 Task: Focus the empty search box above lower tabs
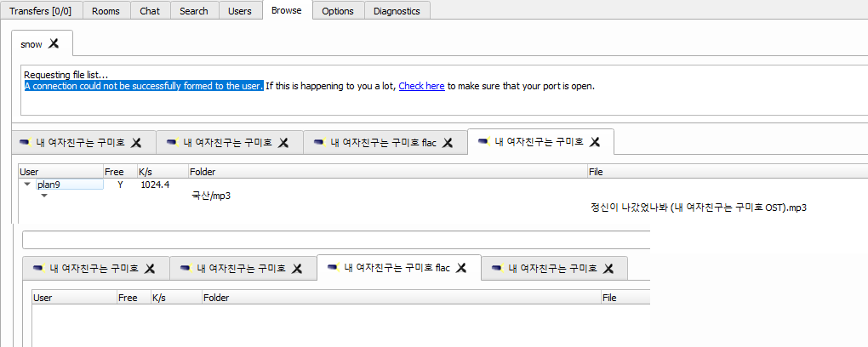pyautogui.click(x=336, y=240)
